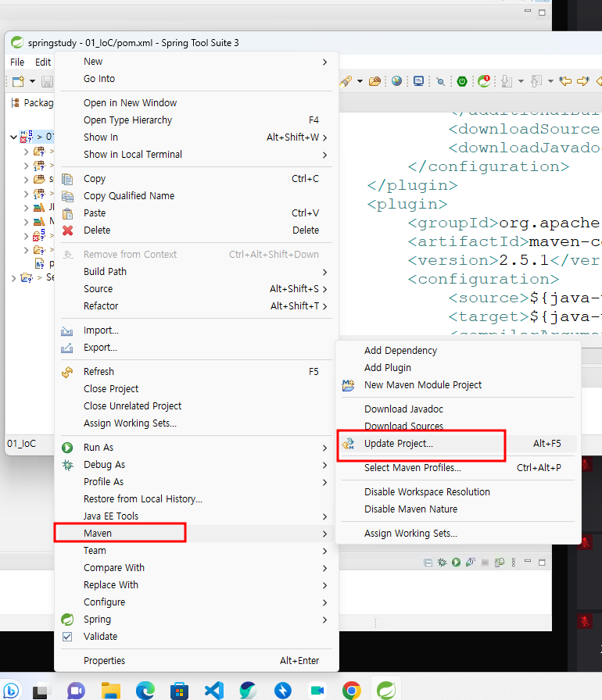Select the Package Explorer tab

pos(33,103)
